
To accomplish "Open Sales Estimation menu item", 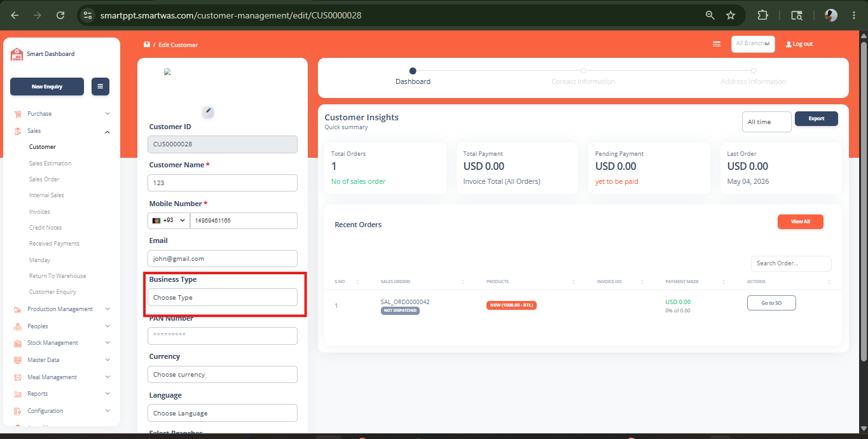I will (x=50, y=164).
